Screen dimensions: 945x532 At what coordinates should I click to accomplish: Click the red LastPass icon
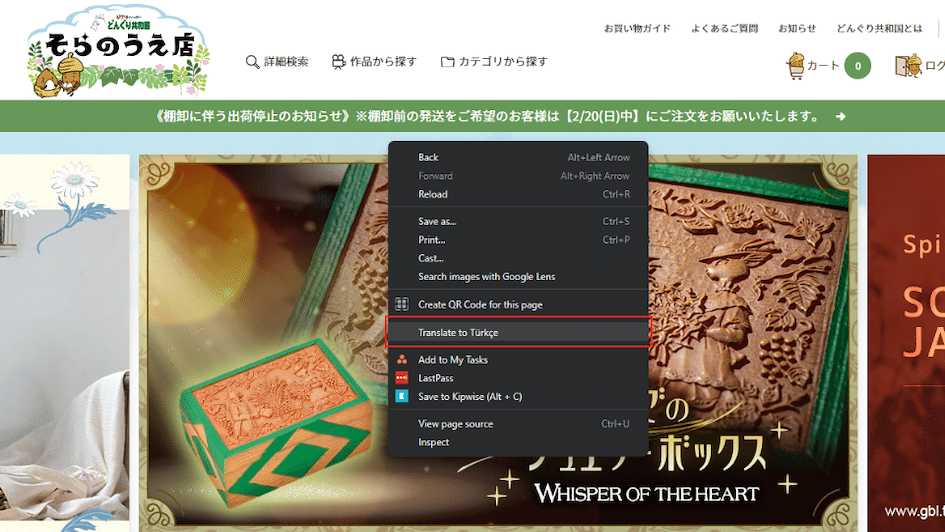(401, 378)
